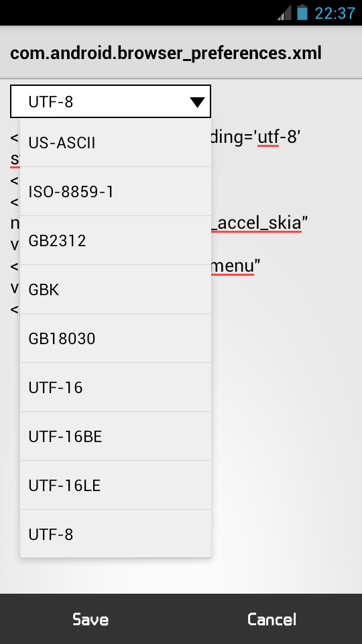This screenshot has width=362, height=644.
Task: Pick GB2312 from the encoding list
Action: 116,240
